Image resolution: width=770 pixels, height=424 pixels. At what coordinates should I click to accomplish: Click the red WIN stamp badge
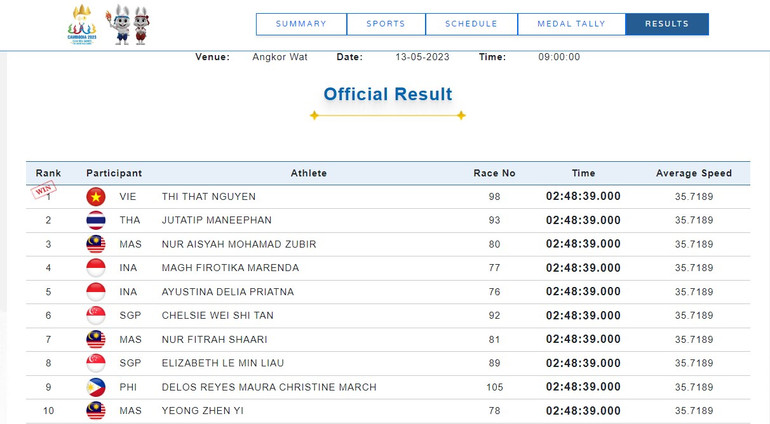point(44,189)
